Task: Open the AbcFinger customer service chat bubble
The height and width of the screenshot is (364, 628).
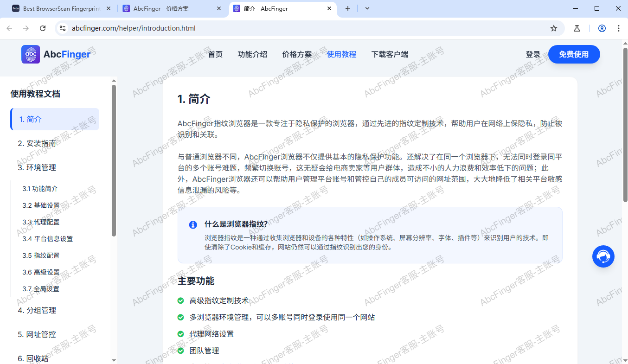Action: 603,256
